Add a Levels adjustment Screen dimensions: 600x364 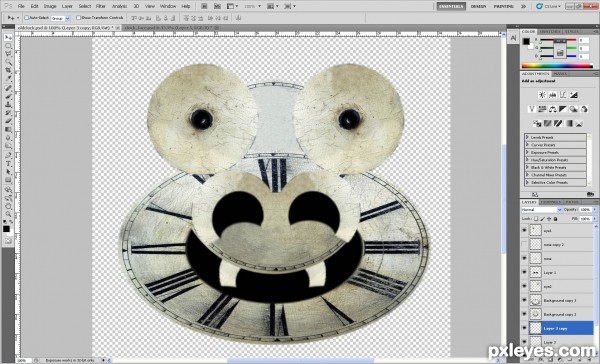pyautogui.click(x=553, y=95)
